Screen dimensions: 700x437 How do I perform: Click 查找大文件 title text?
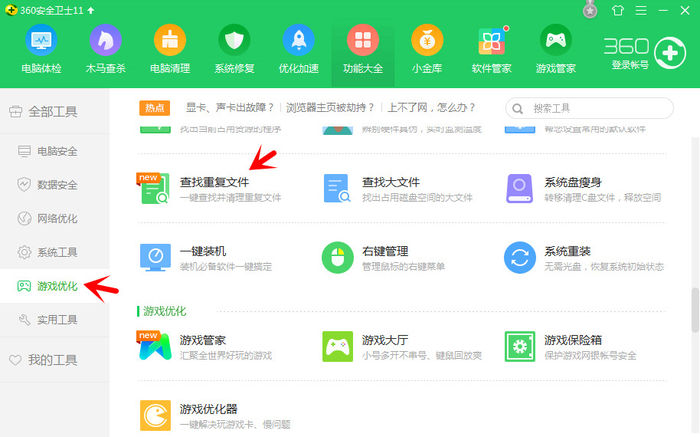pos(391,182)
